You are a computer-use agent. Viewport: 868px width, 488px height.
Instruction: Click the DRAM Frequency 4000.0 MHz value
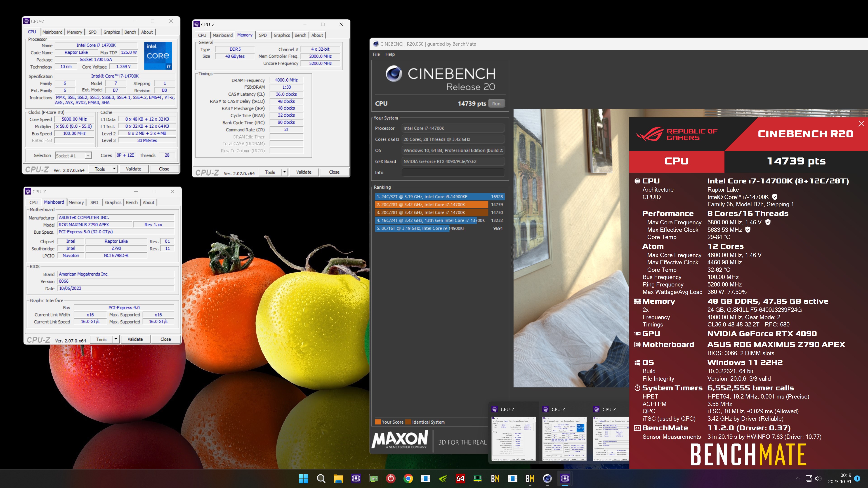coord(286,80)
